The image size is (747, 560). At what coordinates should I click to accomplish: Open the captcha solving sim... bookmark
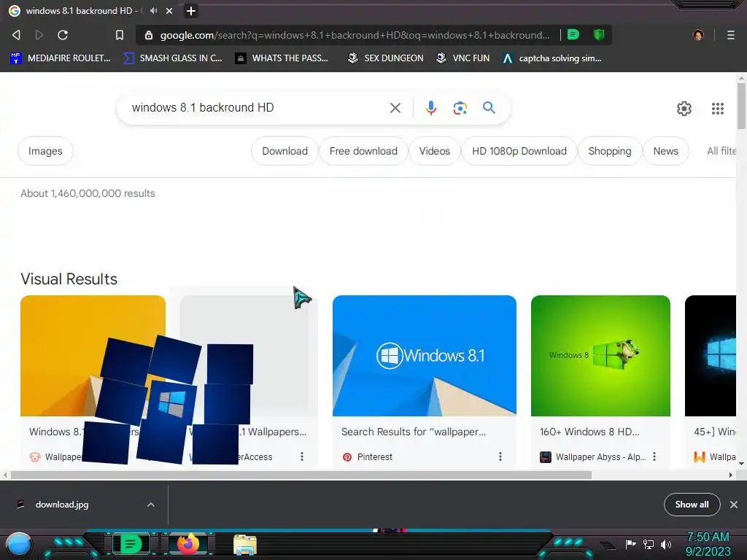pyautogui.click(x=552, y=58)
